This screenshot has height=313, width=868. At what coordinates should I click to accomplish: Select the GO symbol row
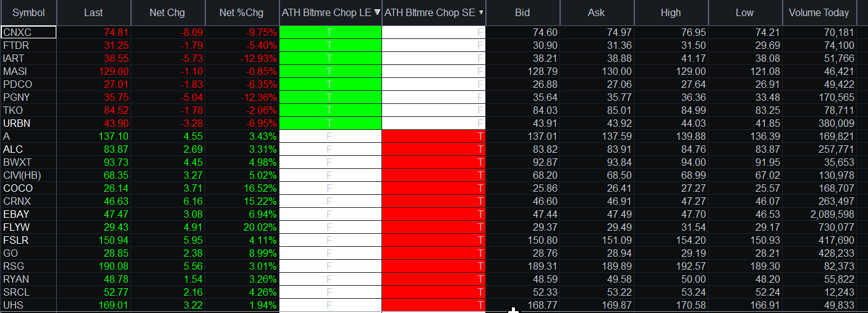click(28, 253)
